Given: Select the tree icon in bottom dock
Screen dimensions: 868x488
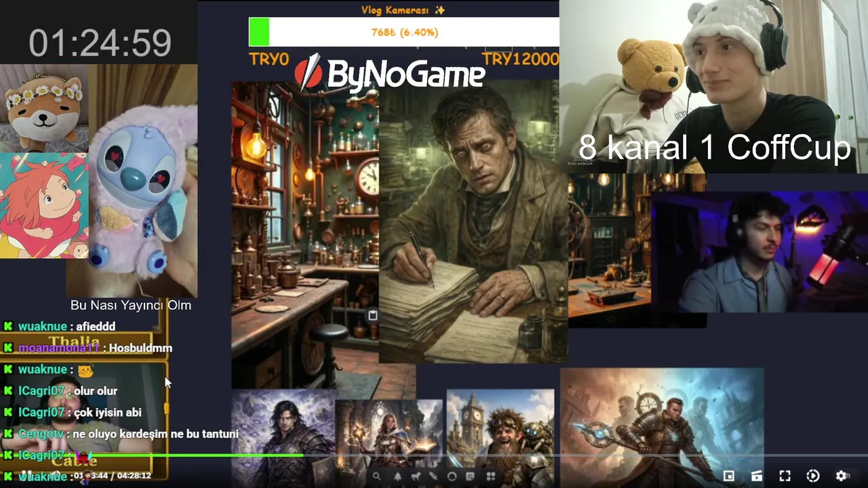Looking at the screenshot, I should pos(397,476).
